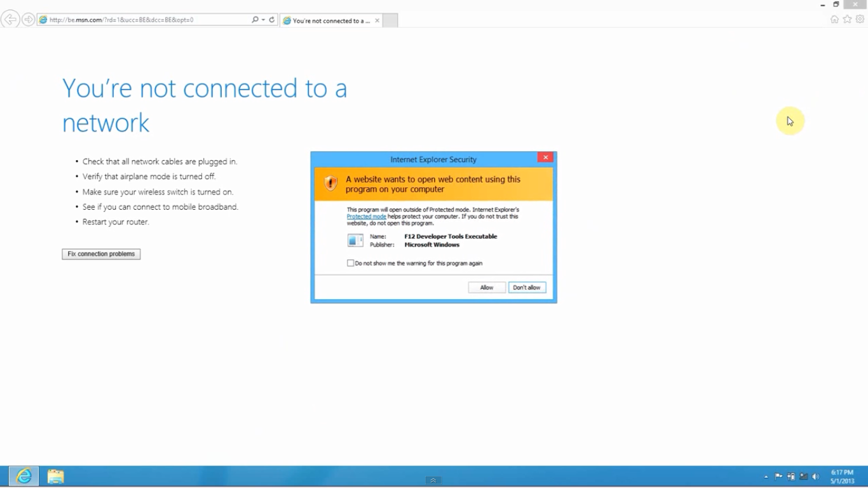Open a new blank tab

pos(390,20)
